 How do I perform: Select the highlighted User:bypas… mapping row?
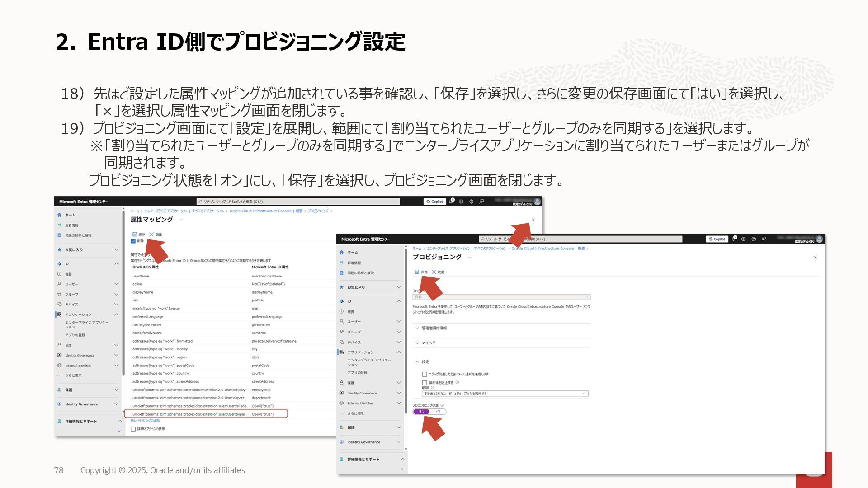tap(206, 414)
